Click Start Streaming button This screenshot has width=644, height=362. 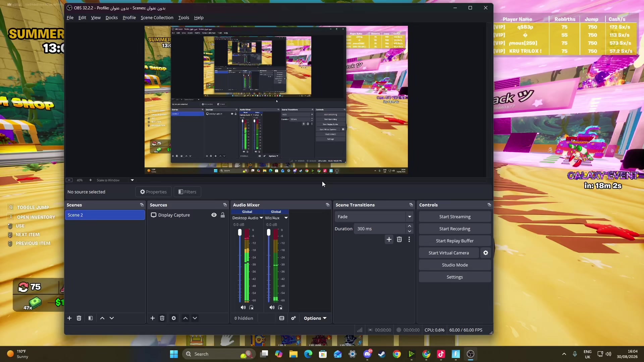click(x=455, y=217)
